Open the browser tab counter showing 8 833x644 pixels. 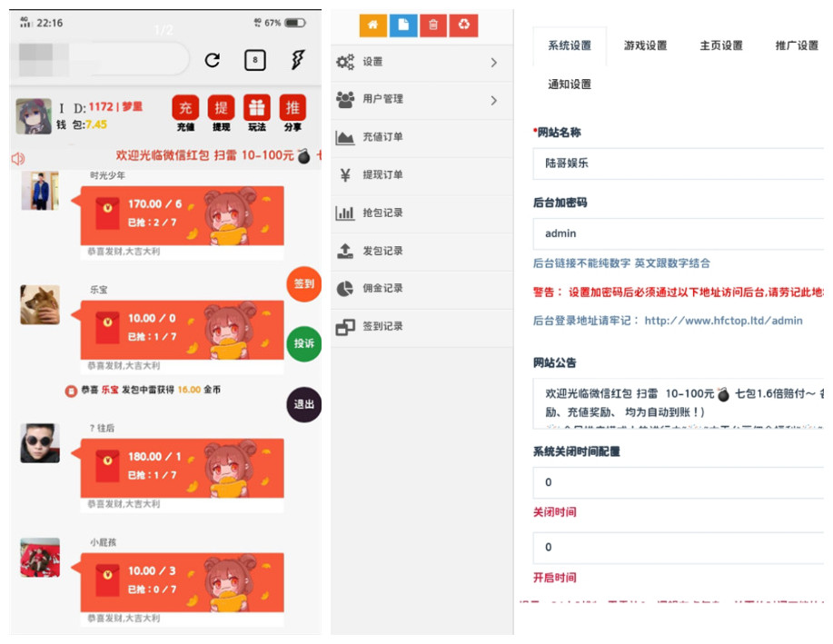[255, 60]
